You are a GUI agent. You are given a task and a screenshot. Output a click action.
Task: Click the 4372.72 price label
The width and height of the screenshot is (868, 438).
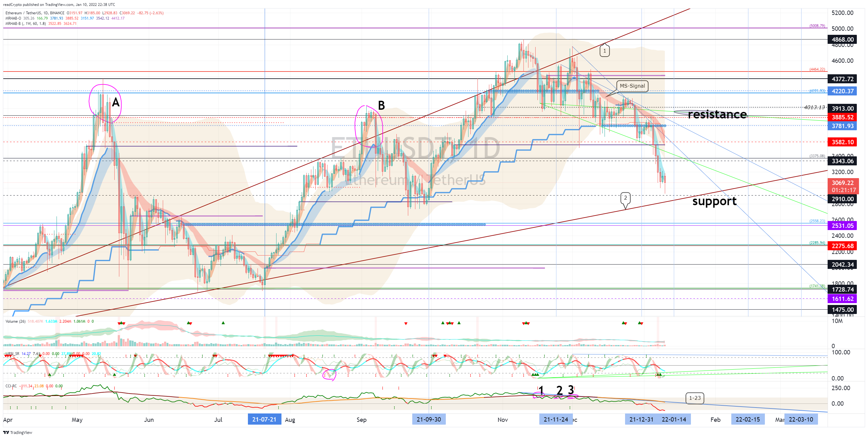coord(843,79)
